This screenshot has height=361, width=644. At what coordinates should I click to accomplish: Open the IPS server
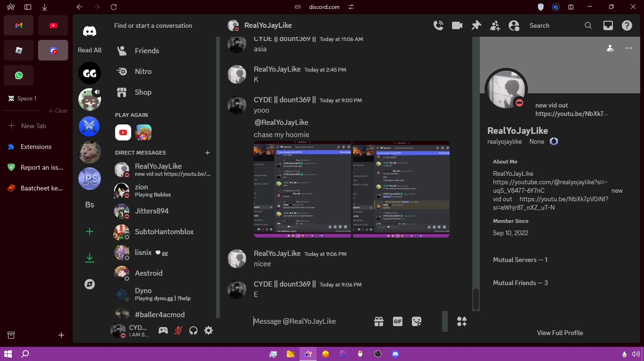point(90,179)
